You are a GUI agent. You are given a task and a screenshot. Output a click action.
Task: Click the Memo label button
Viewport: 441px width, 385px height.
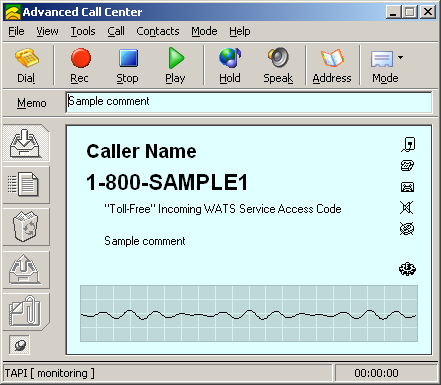point(32,103)
